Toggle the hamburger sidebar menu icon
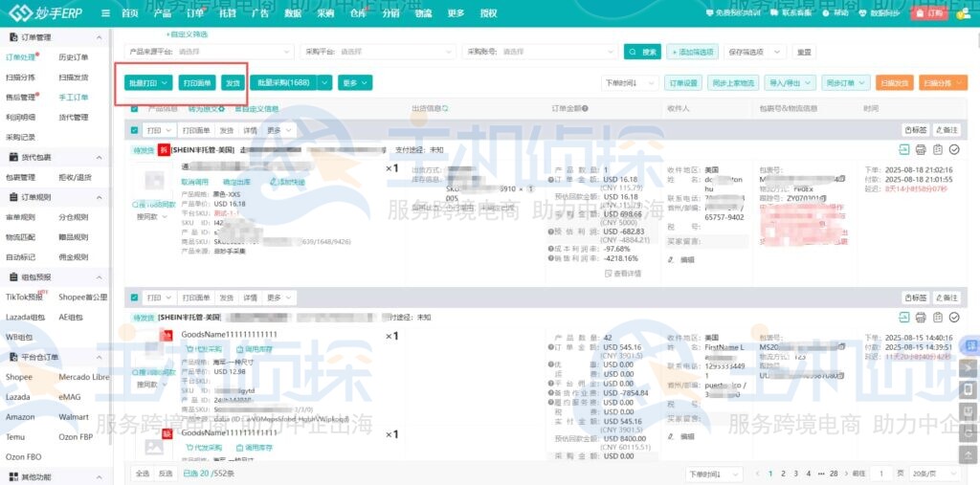This screenshot has width=980, height=485. 105,13
